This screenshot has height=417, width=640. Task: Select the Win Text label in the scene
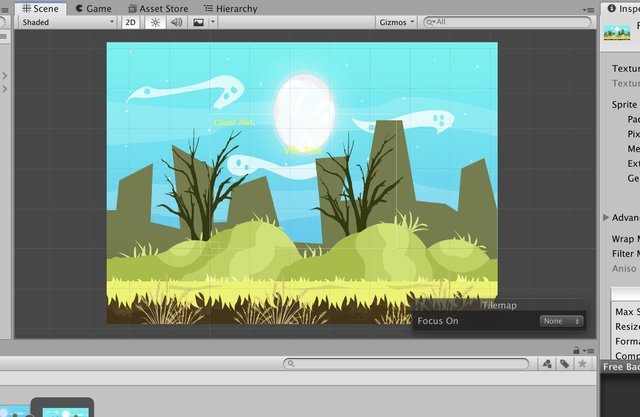click(x=303, y=151)
